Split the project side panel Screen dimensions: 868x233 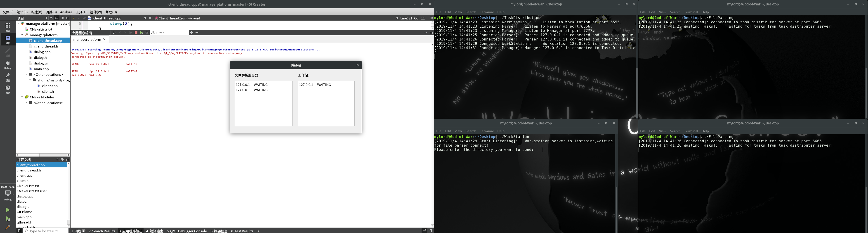point(62,18)
